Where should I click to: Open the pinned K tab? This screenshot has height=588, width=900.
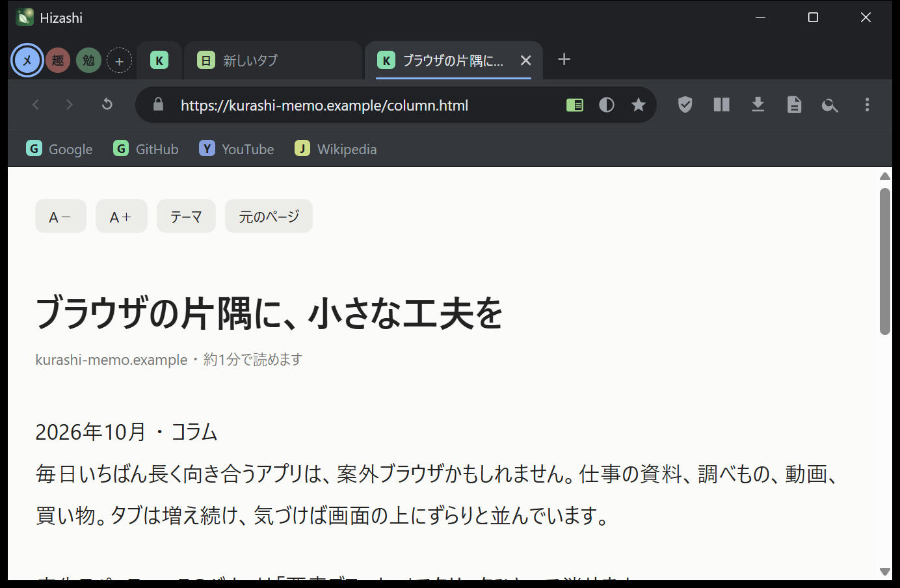click(x=159, y=60)
